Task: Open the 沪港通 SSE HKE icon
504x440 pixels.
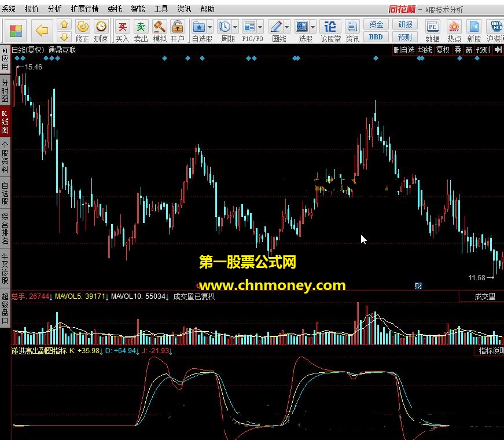Action: 496,27
